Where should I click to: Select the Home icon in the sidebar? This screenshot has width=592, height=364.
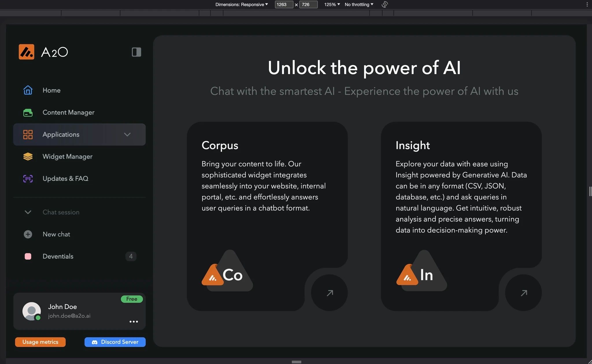(28, 90)
